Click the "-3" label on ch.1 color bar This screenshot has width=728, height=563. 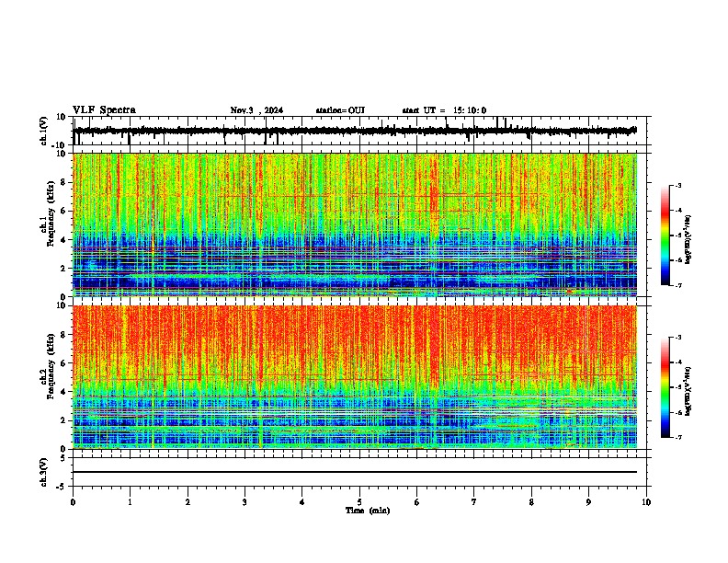point(677,185)
